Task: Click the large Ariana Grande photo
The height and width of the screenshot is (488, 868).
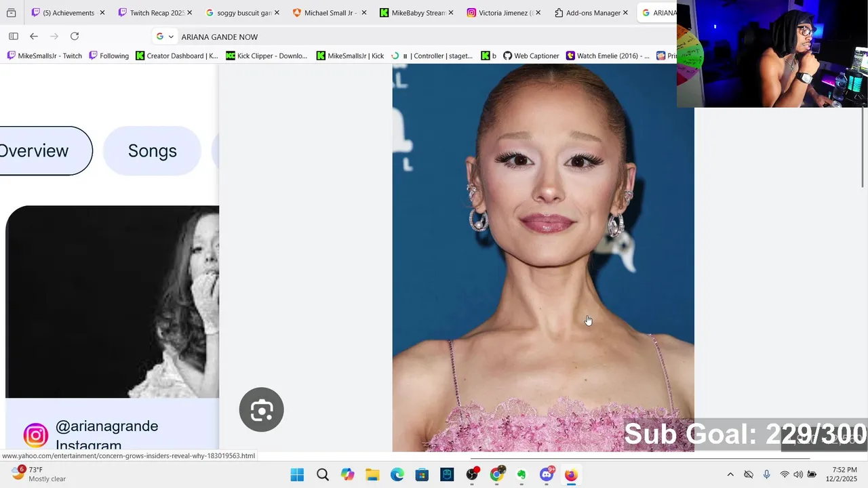Action: (543, 258)
